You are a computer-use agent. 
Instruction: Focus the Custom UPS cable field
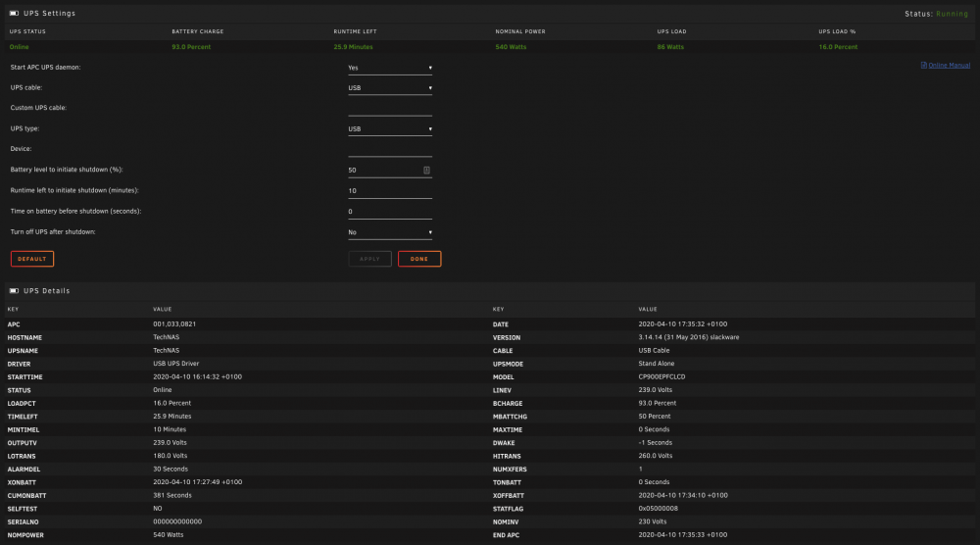pyautogui.click(x=390, y=109)
